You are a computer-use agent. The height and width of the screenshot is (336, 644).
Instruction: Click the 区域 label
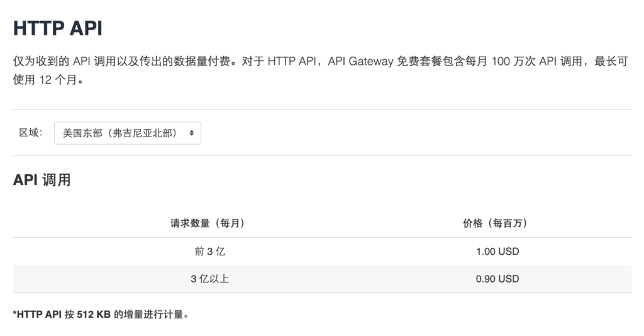click(x=31, y=133)
